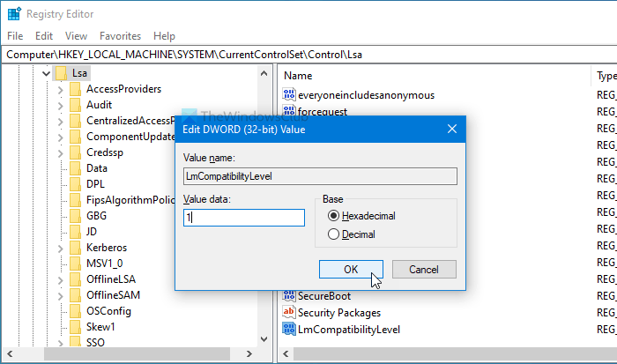Expand the ComponentUpdates key

60,137
